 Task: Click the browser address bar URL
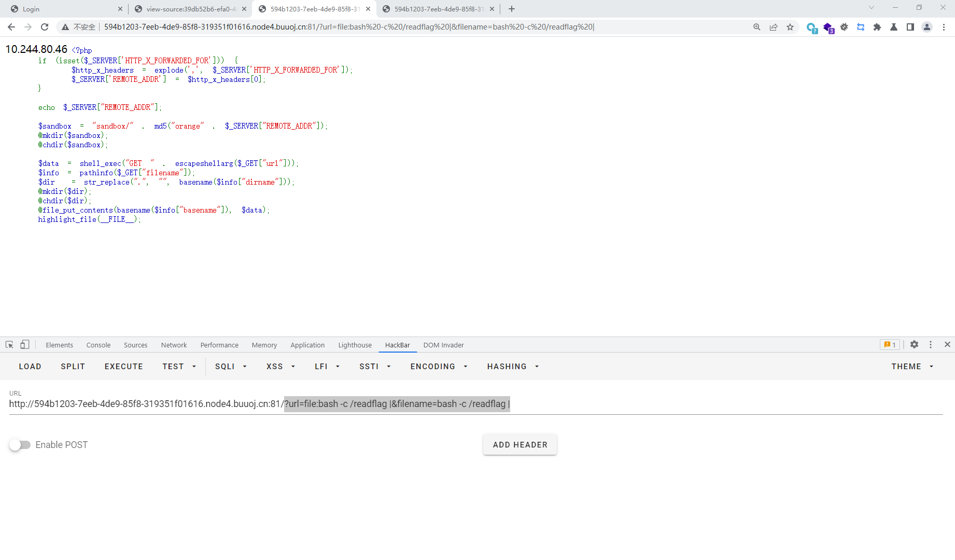(x=349, y=27)
